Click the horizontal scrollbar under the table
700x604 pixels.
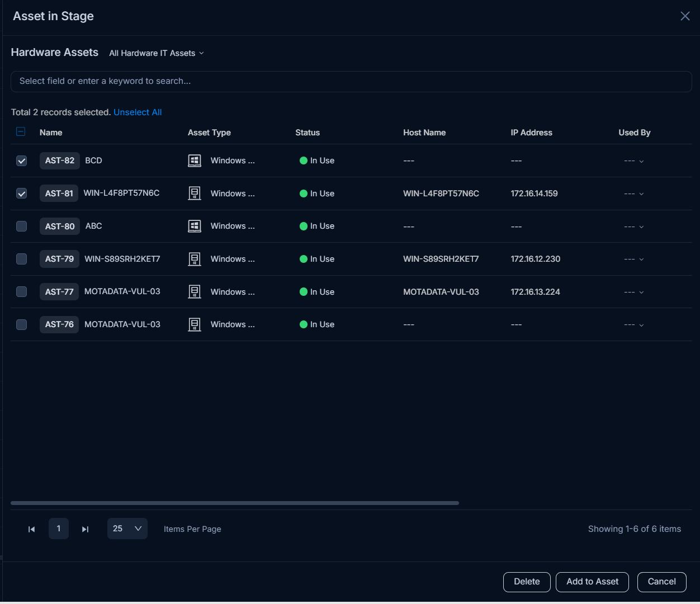[235, 503]
